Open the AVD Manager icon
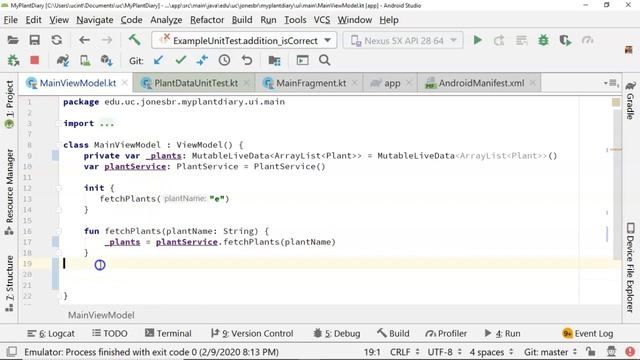Viewport: 640px width, 360px height. tap(85, 60)
